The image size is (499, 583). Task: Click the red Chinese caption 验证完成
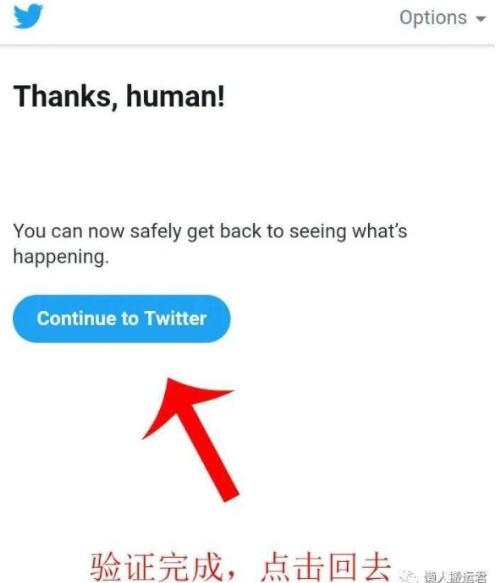point(155,567)
